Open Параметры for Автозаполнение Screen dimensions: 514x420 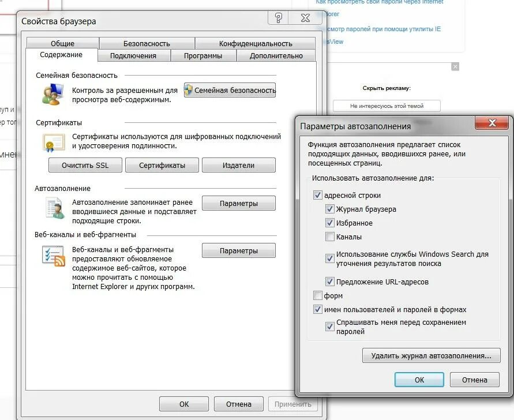(x=239, y=203)
